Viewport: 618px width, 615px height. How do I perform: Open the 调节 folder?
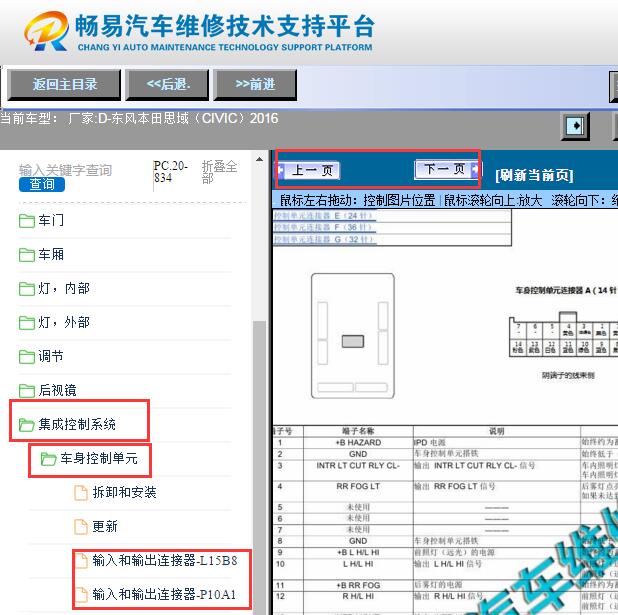(51, 356)
